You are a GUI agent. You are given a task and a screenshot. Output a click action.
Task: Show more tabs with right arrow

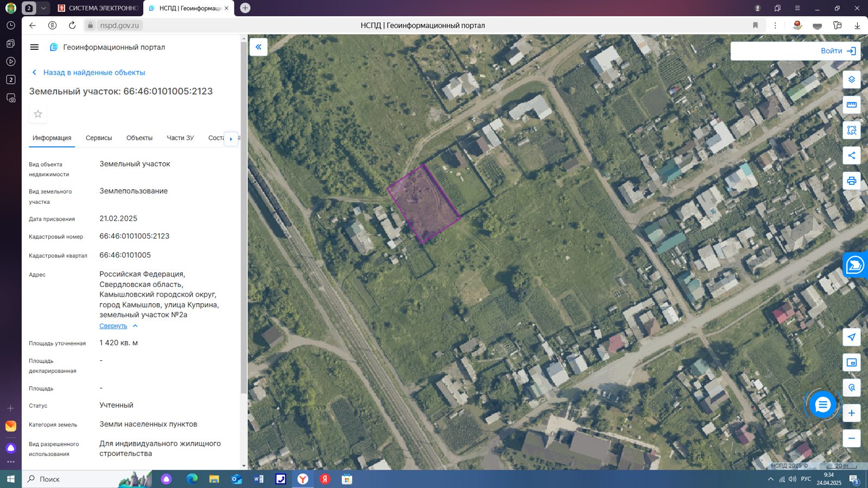231,139
